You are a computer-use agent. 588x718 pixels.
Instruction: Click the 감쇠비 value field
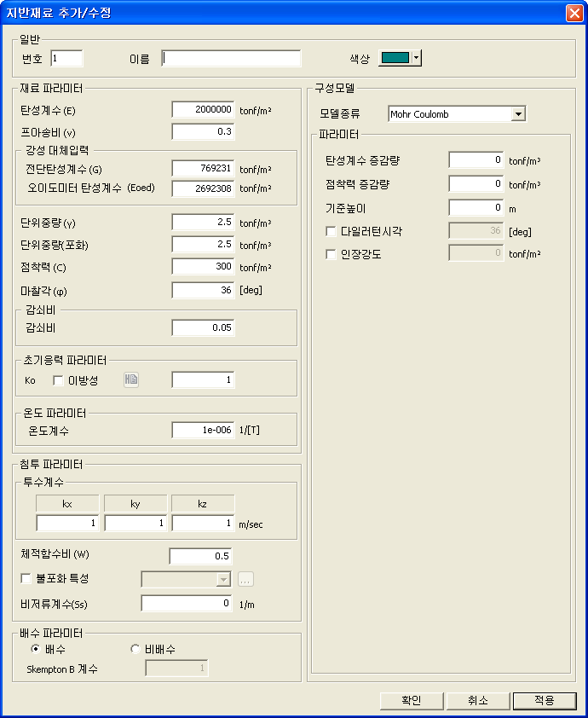click(203, 327)
